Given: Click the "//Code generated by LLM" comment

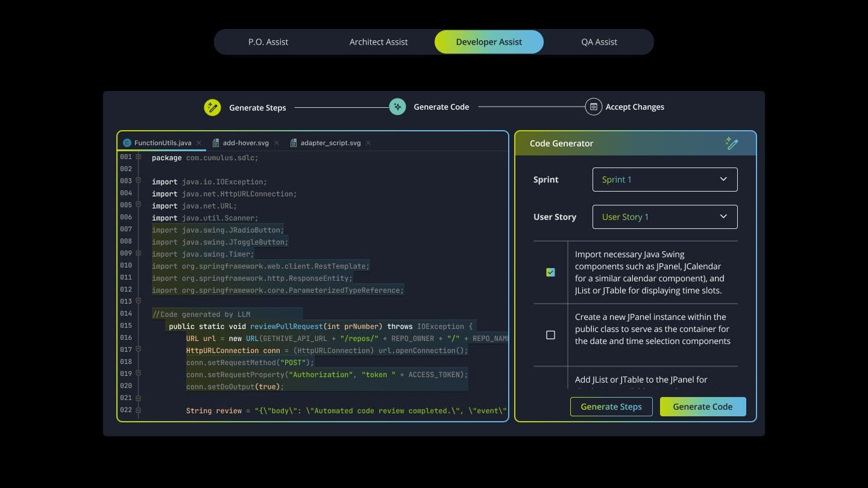Looking at the screenshot, I should (x=201, y=314).
